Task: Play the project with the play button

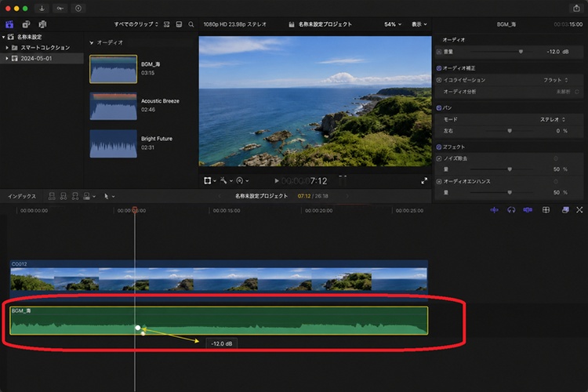Action: 277,181
